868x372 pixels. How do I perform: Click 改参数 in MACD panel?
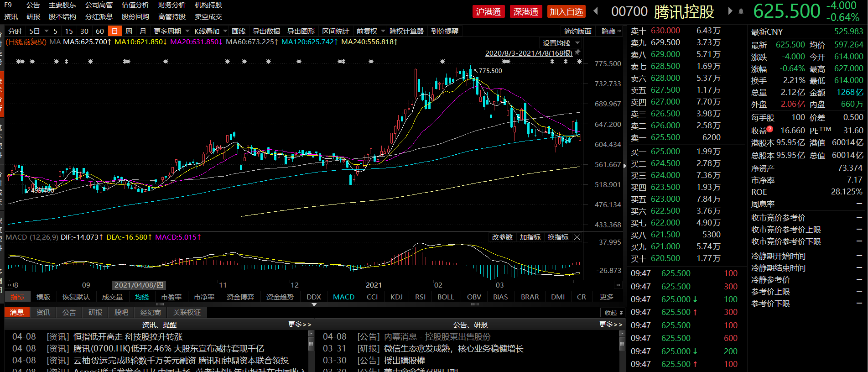click(502, 237)
